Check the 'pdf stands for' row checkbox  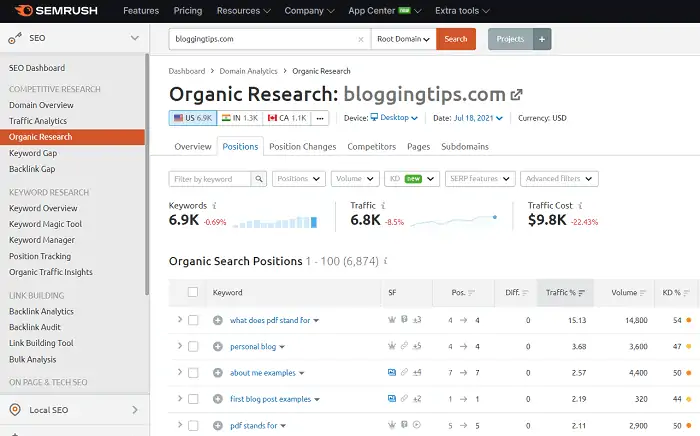[x=193, y=425]
